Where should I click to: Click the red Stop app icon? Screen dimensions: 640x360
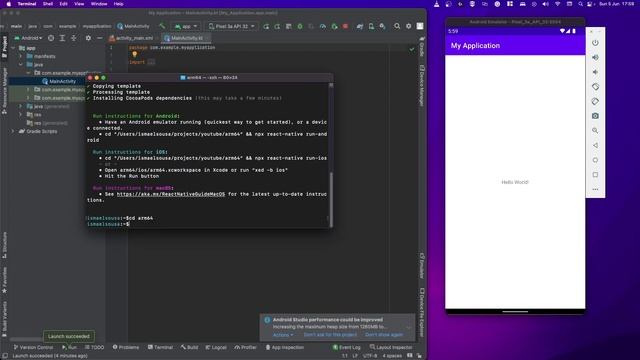pos(345,26)
